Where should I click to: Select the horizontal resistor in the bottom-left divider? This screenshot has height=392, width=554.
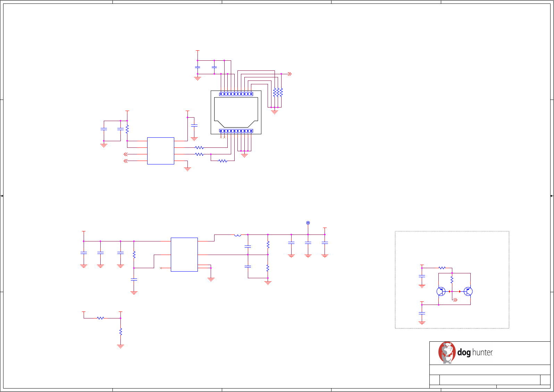(x=100, y=318)
